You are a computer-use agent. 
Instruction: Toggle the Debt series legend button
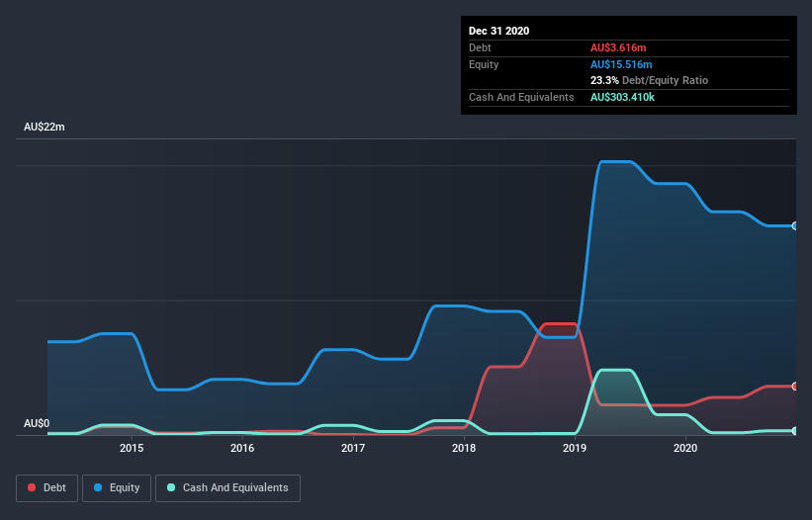coord(46,488)
